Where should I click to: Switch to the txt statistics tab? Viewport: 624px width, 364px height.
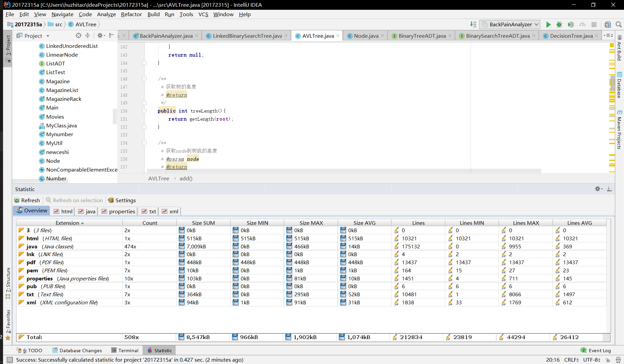pyautogui.click(x=149, y=211)
